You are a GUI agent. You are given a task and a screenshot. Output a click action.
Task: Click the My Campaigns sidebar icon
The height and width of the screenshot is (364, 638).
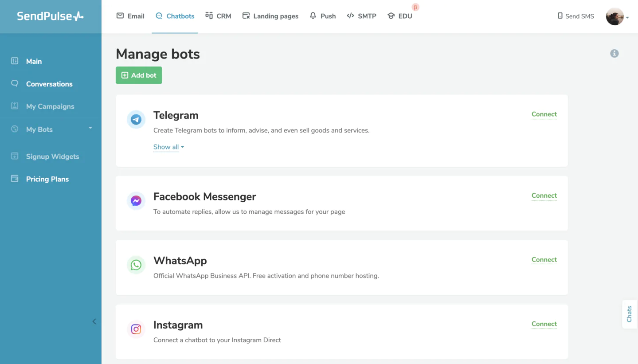(x=15, y=106)
